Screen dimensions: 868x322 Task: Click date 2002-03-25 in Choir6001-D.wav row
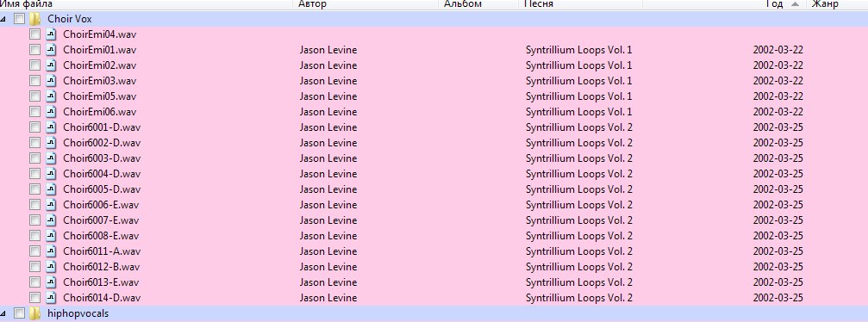(777, 127)
